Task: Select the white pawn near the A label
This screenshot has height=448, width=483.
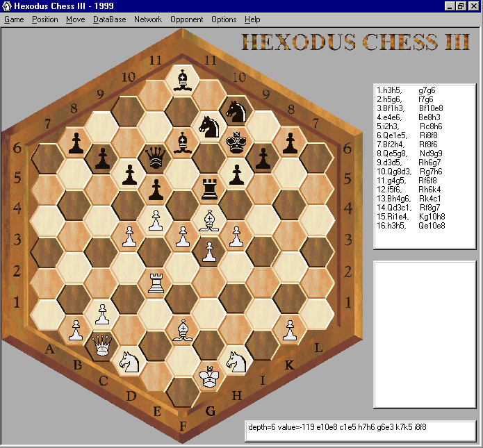Action: coord(76,330)
